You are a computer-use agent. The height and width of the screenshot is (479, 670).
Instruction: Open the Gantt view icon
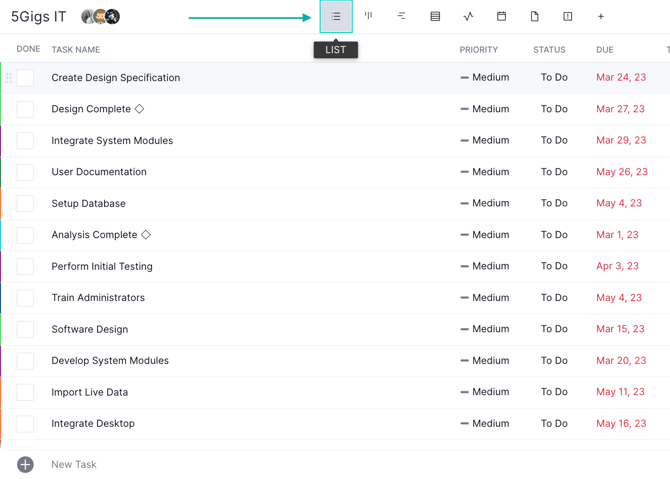[401, 16]
